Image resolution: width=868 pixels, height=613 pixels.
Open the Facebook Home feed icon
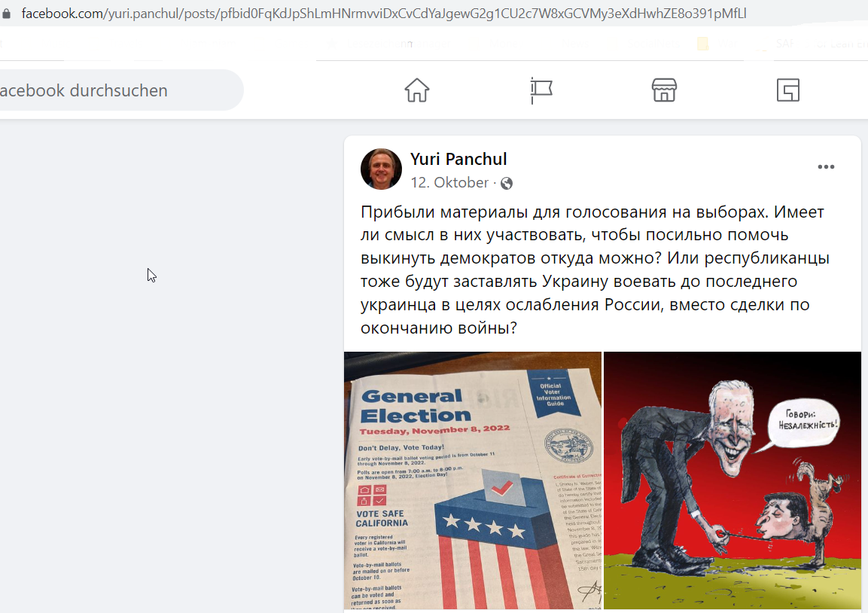coord(417,90)
